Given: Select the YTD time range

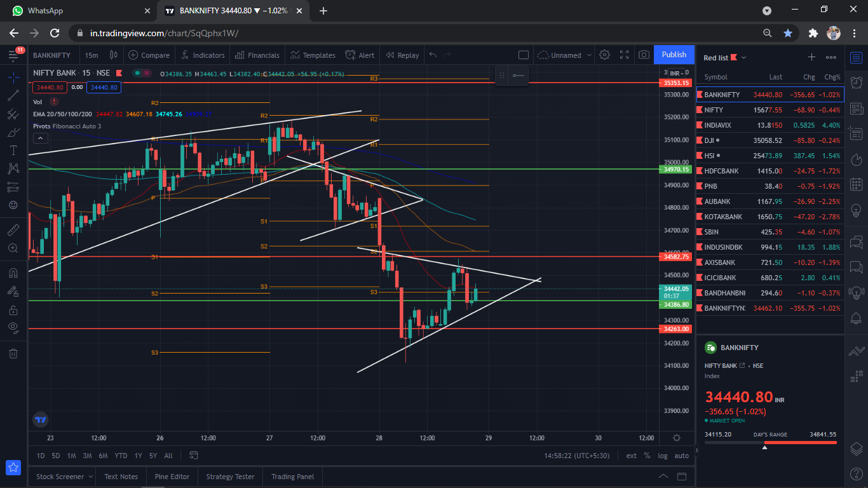Looking at the screenshot, I should coord(121,456).
